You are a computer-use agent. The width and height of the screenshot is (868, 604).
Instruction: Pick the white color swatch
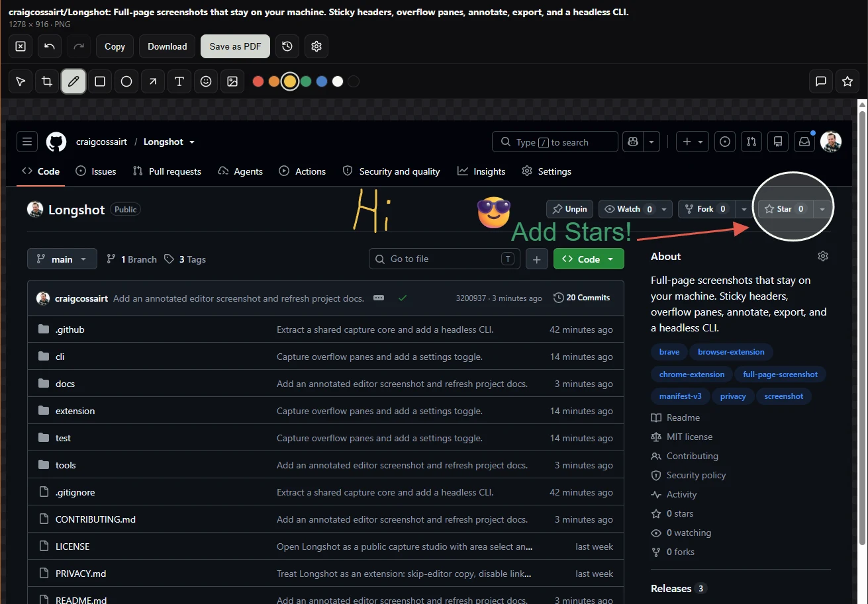click(338, 81)
